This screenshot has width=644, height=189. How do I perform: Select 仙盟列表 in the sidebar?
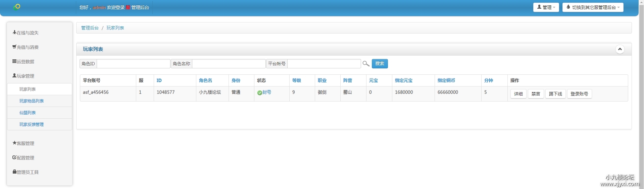pyautogui.click(x=28, y=113)
